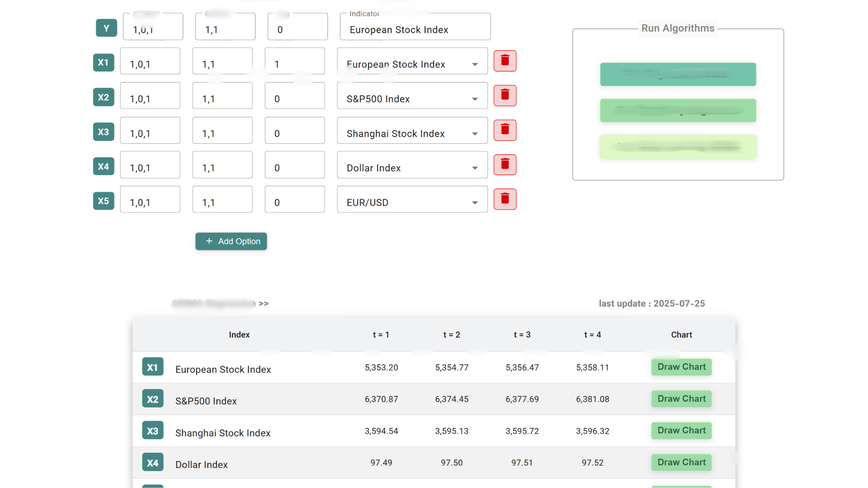Click the Dollar Index name in the table

(x=202, y=465)
